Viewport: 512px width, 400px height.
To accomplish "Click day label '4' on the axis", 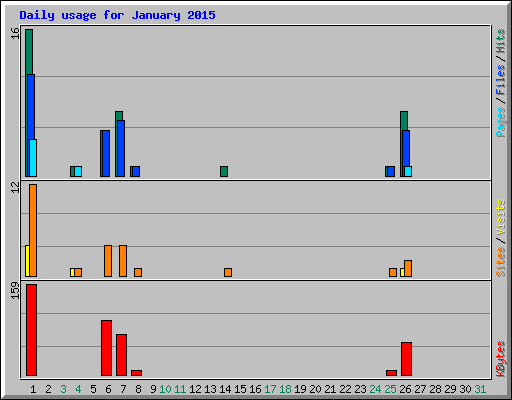I will tap(78, 389).
